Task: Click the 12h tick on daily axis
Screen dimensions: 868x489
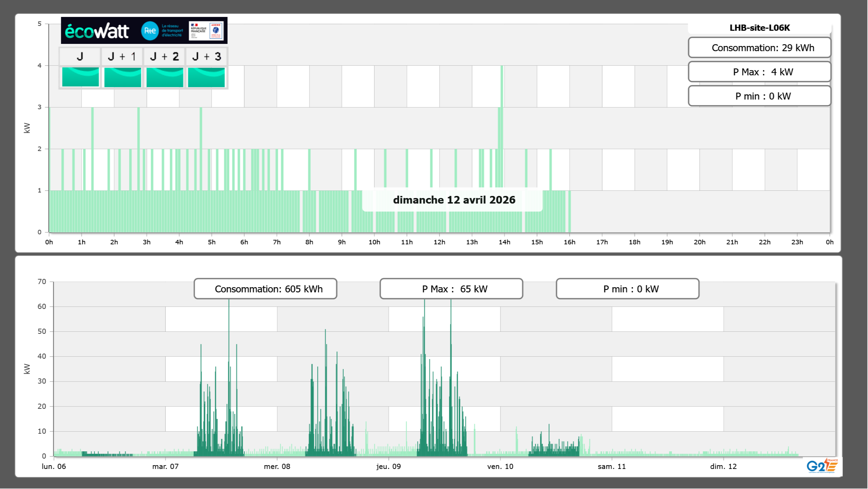Action: (x=439, y=242)
